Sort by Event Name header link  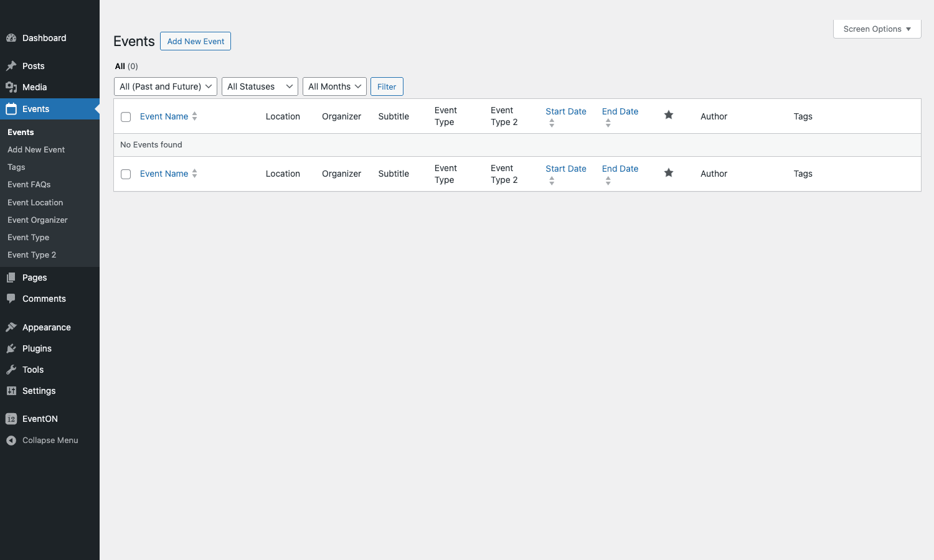pos(164,116)
